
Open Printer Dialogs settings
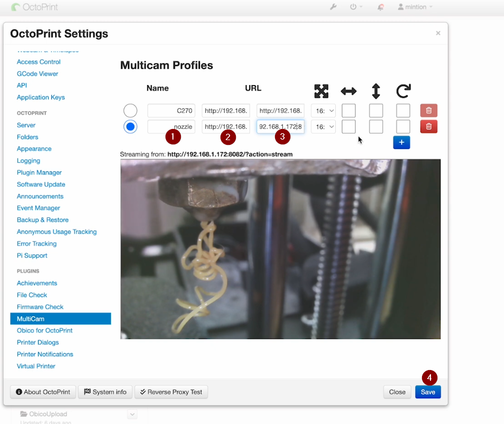click(38, 342)
